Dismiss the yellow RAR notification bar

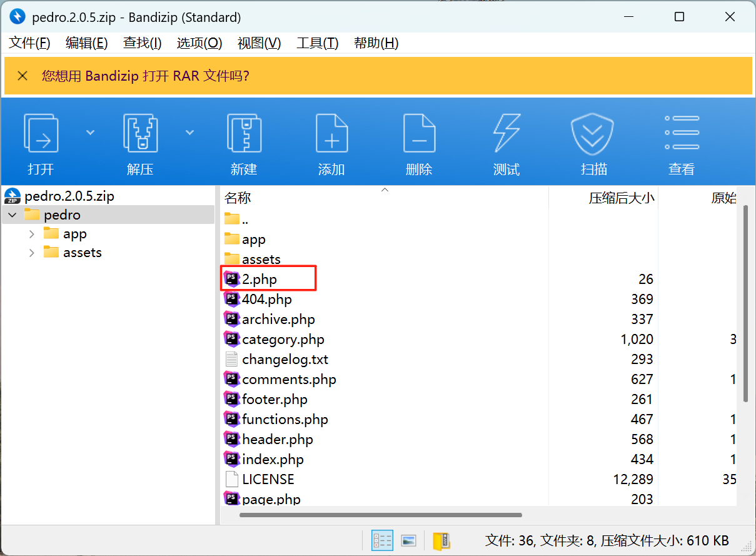click(23, 76)
